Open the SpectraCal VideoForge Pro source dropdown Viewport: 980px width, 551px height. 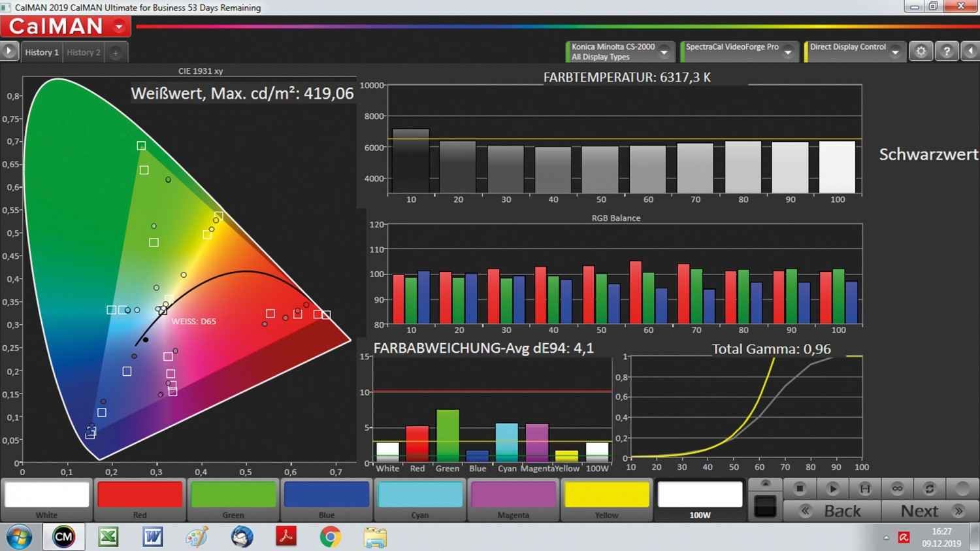tap(788, 52)
